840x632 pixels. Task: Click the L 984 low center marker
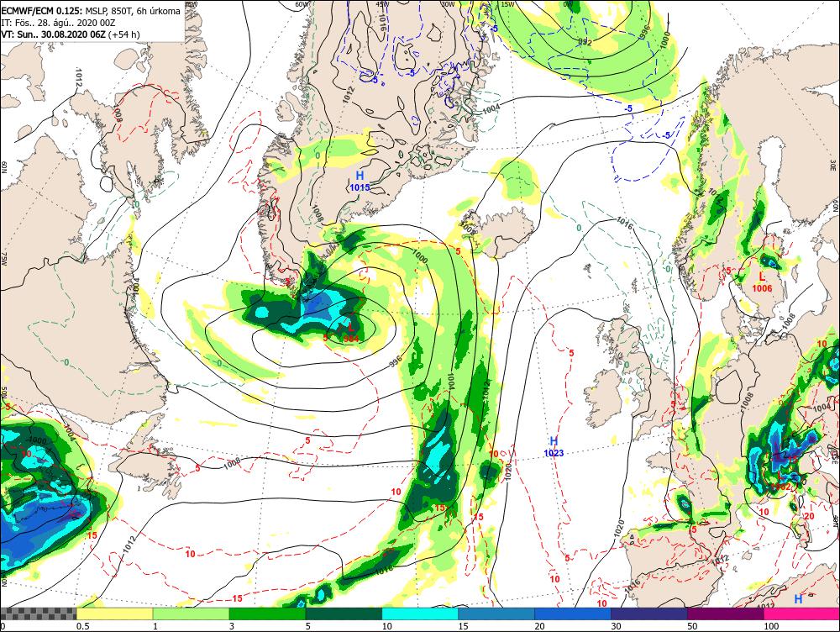351,332
